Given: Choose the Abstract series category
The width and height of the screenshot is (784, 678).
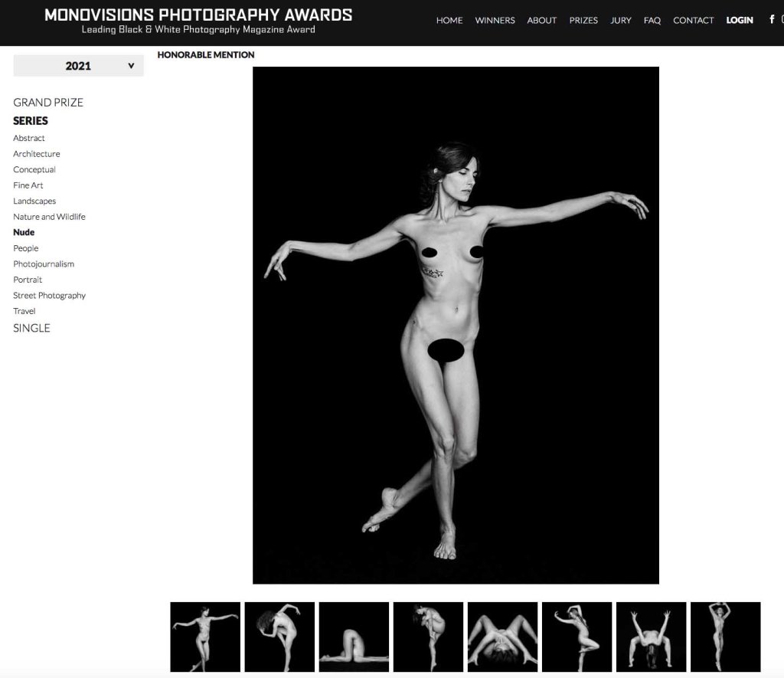Looking at the screenshot, I should pyautogui.click(x=29, y=138).
